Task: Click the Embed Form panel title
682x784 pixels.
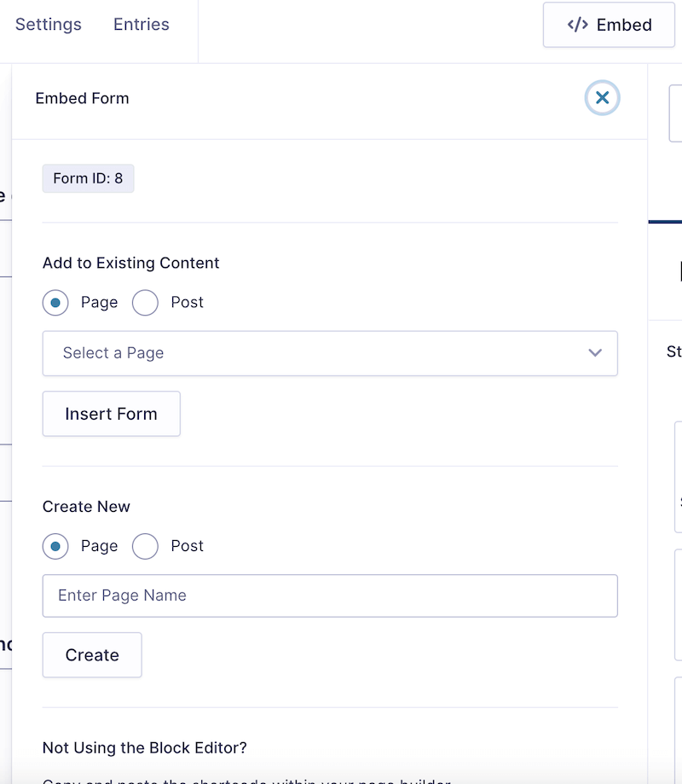Action: 82,98
